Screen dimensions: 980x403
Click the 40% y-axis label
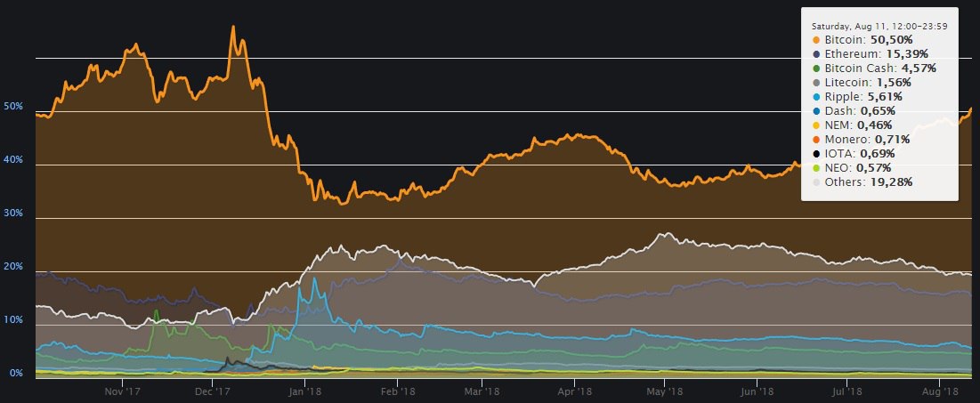13,160
